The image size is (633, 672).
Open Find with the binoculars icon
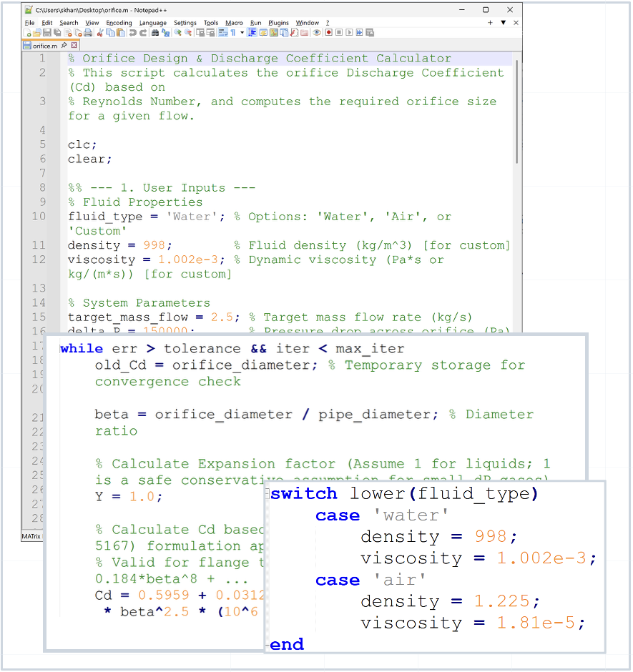tap(154, 33)
